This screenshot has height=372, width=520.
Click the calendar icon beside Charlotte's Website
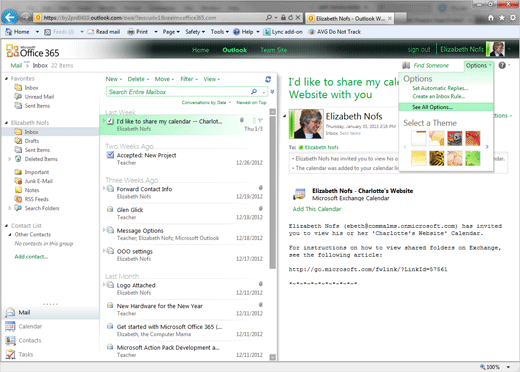coord(299,194)
